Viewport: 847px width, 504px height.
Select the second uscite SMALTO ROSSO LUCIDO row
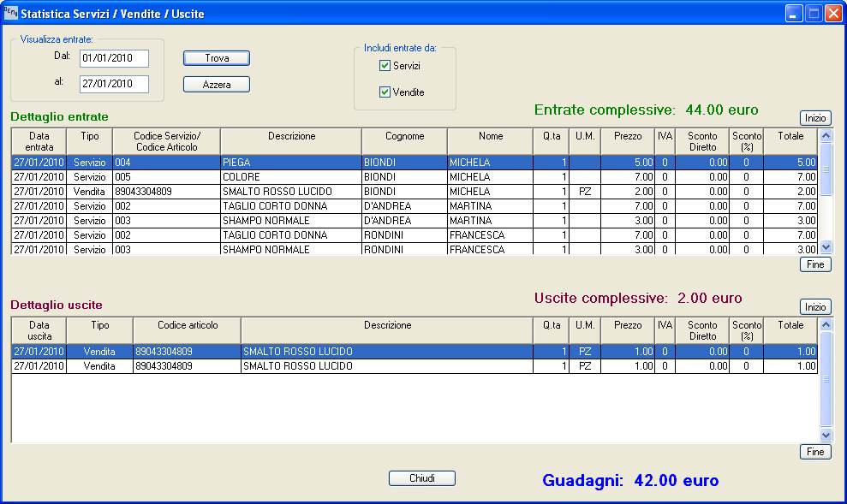415,366
